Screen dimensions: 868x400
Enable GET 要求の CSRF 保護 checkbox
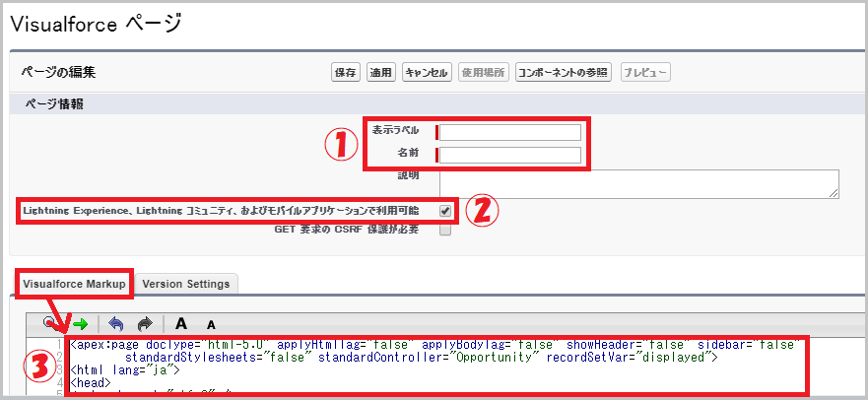[x=445, y=230]
